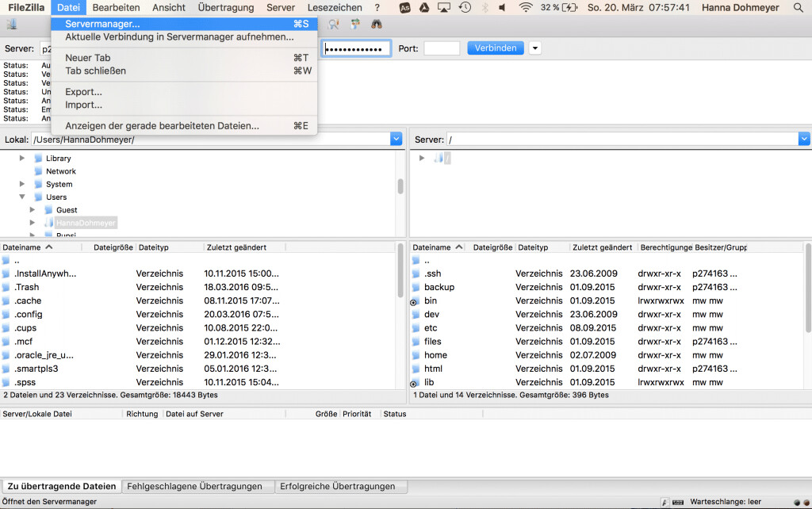Select the Network tree item
812x509 pixels.
pyautogui.click(x=61, y=171)
